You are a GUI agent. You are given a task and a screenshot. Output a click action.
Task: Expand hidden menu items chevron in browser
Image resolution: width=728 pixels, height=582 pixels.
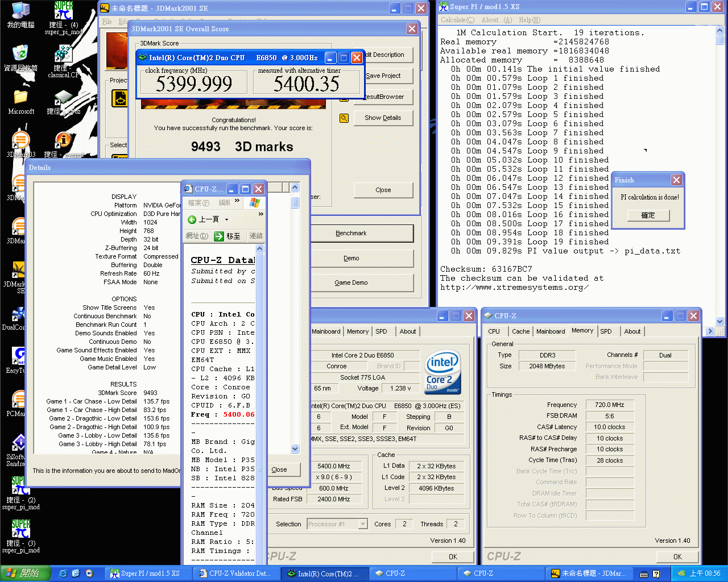(x=237, y=201)
